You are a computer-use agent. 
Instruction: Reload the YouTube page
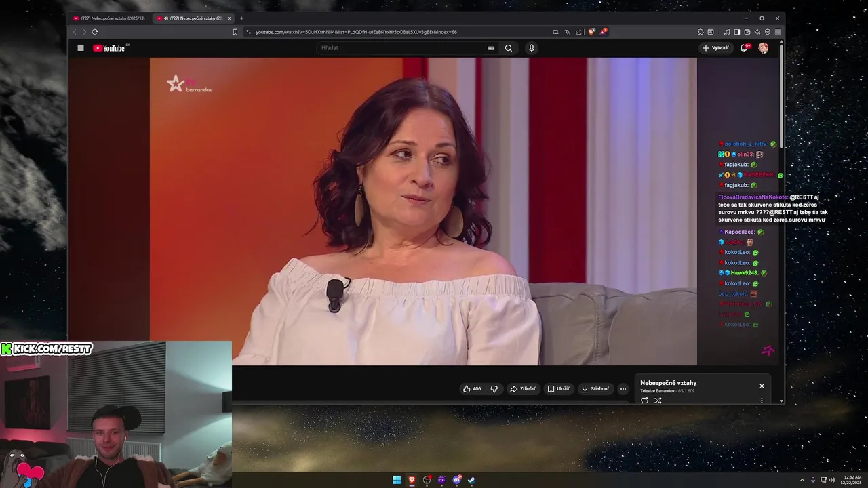pos(95,32)
